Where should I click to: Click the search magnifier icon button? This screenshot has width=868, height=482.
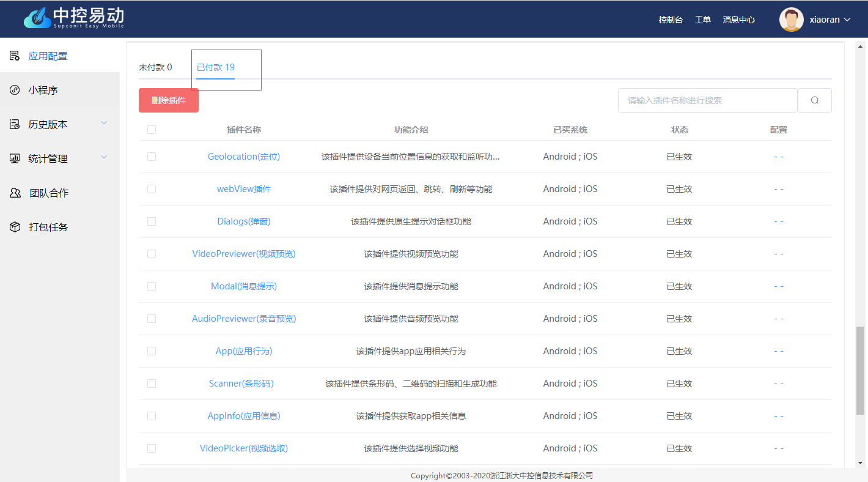[x=815, y=100]
